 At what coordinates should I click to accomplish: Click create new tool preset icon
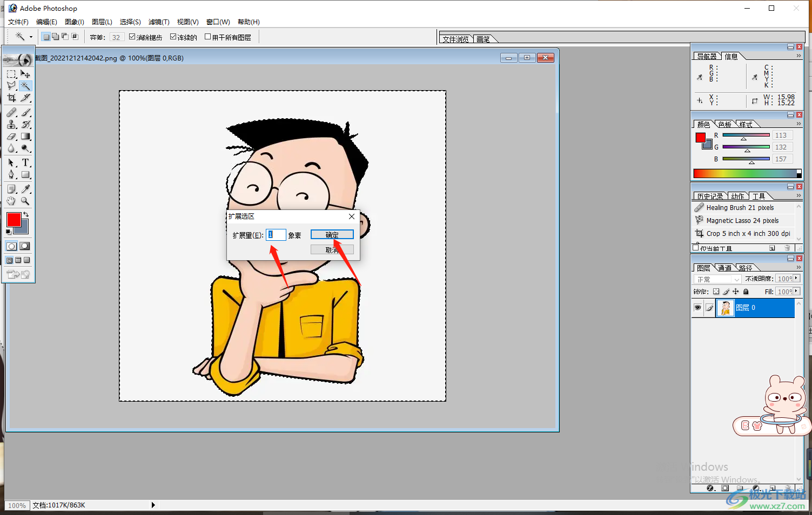pos(772,248)
